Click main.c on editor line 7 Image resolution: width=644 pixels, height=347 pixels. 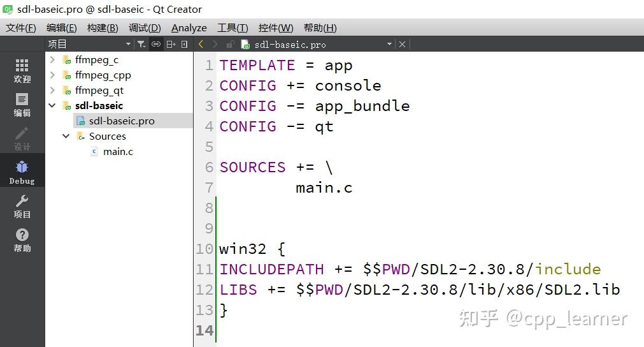324,188
